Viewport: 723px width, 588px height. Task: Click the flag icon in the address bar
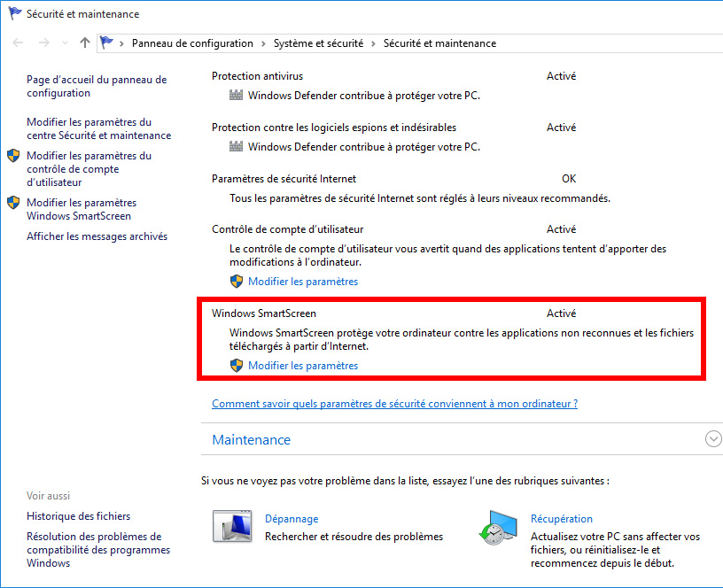pos(106,43)
